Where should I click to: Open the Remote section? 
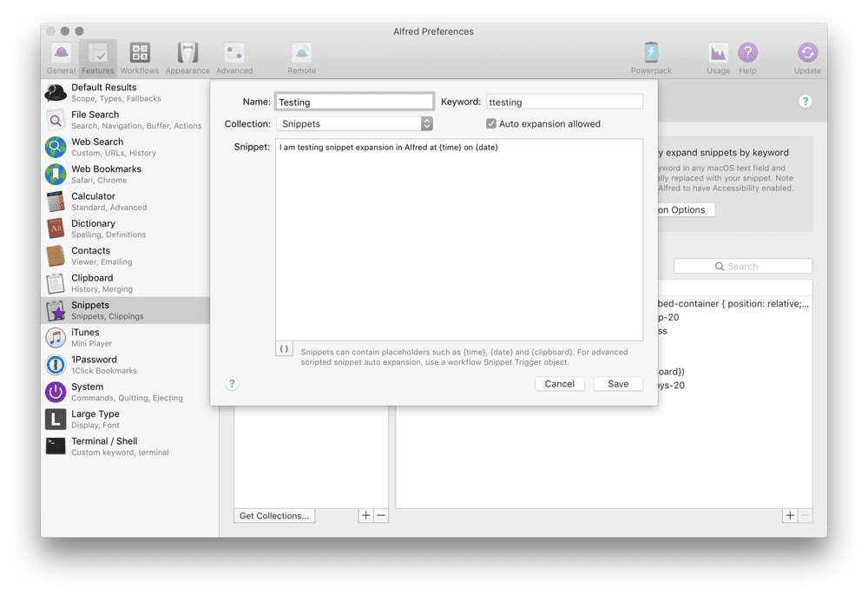[x=302, y=58]
